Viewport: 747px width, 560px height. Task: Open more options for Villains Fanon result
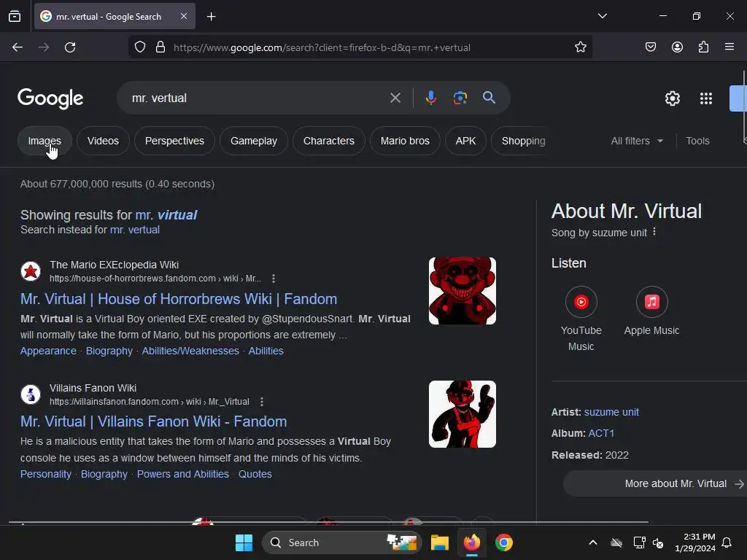262,402
